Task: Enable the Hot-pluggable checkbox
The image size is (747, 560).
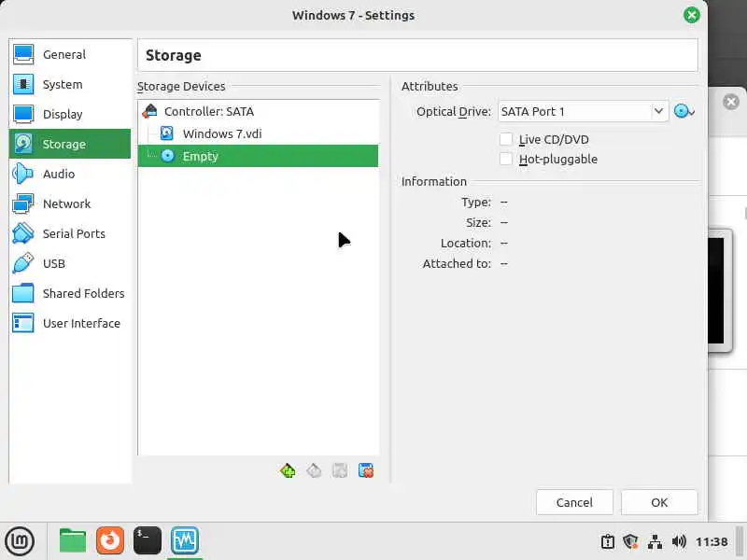Action: coord(506,159)
